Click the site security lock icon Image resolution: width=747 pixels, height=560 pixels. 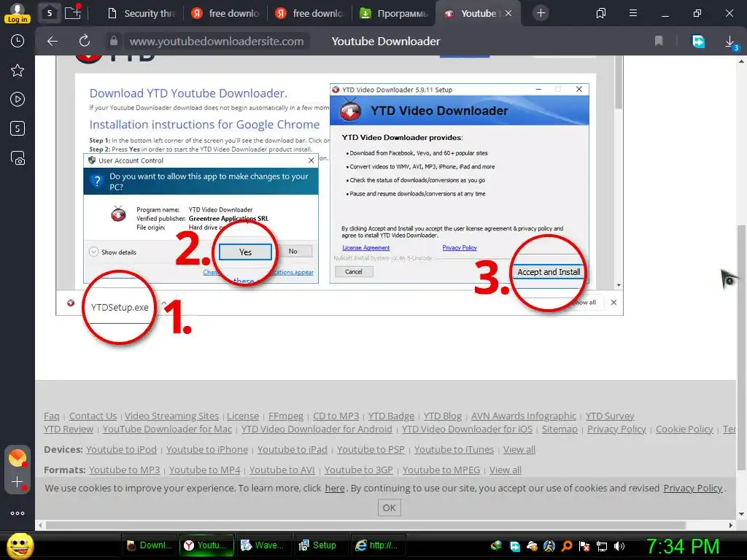[113, 41]
